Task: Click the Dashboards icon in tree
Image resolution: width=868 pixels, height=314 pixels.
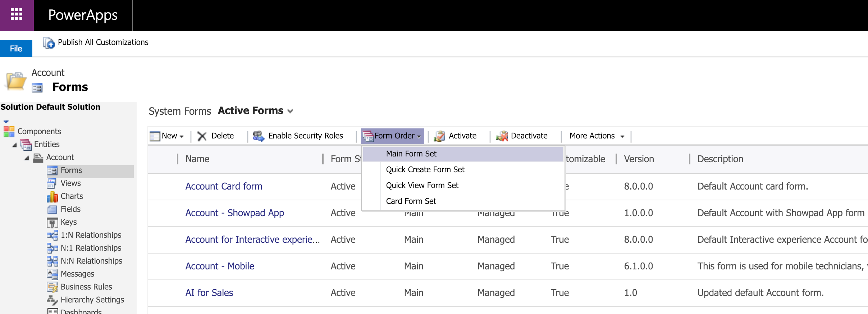Action: pos(52,311)
